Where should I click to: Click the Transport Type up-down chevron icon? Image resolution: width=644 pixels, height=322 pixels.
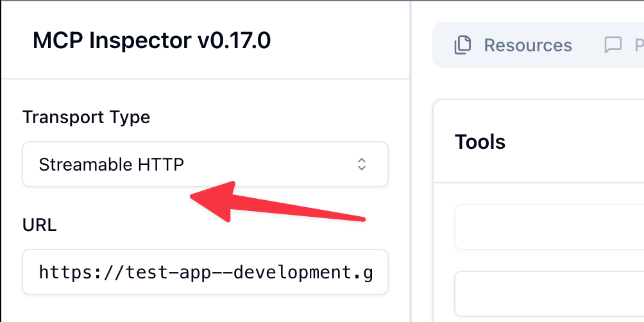pyautogui.click(x=362, y=164)
